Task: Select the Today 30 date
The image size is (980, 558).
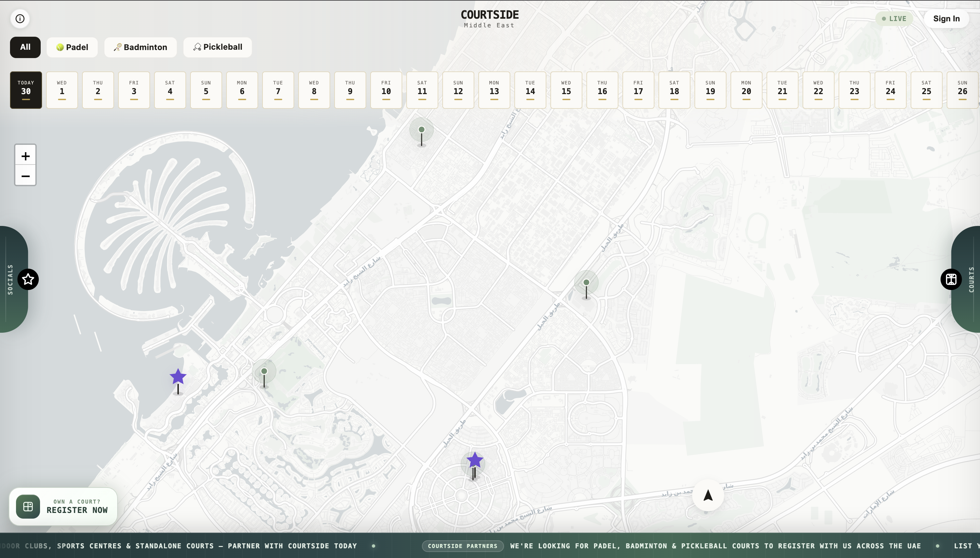Action: tap(26, 90)
